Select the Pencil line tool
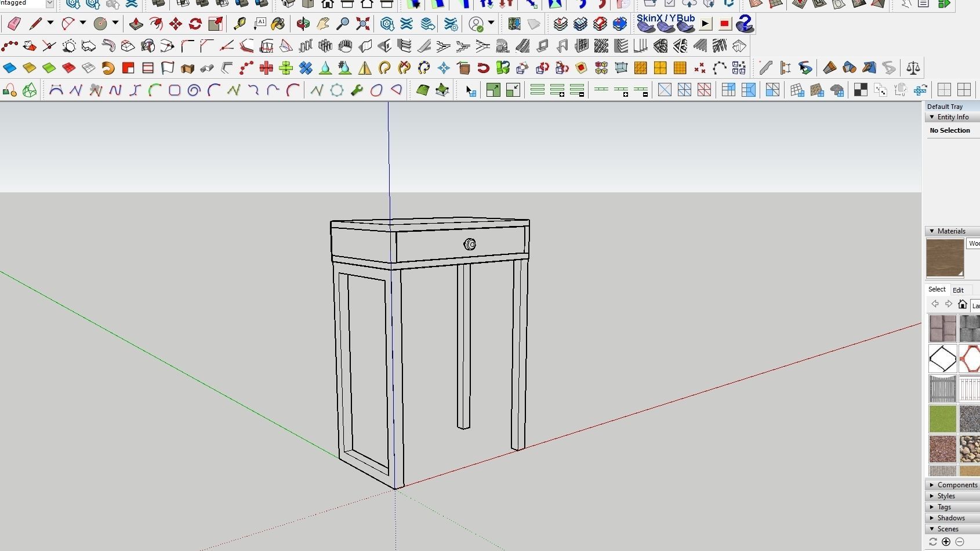980x551 pixels. tap(35, 24)
